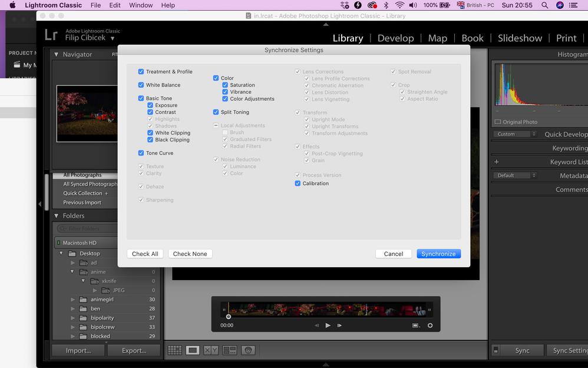
Task: Click the Check None button
Action: [190, 254]
